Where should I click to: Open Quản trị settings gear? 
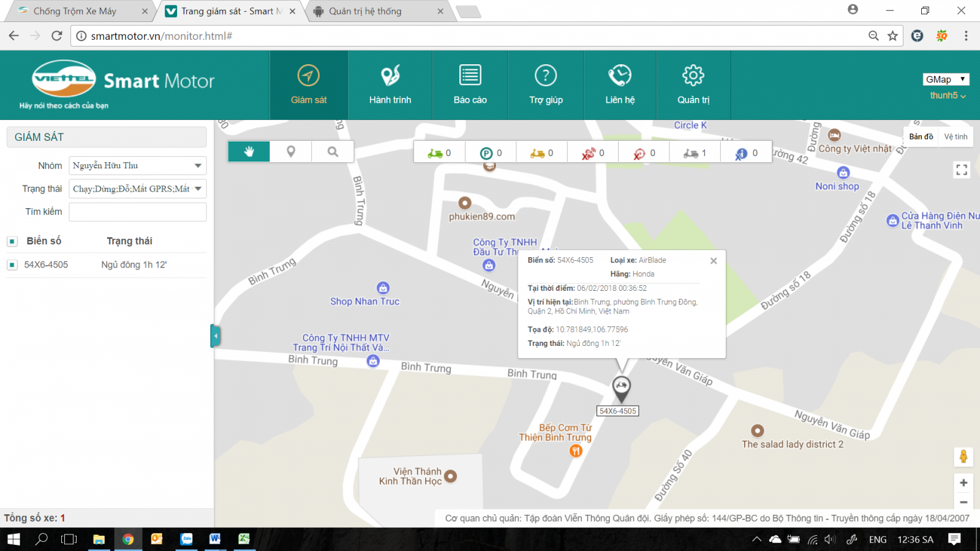[693, 85]
